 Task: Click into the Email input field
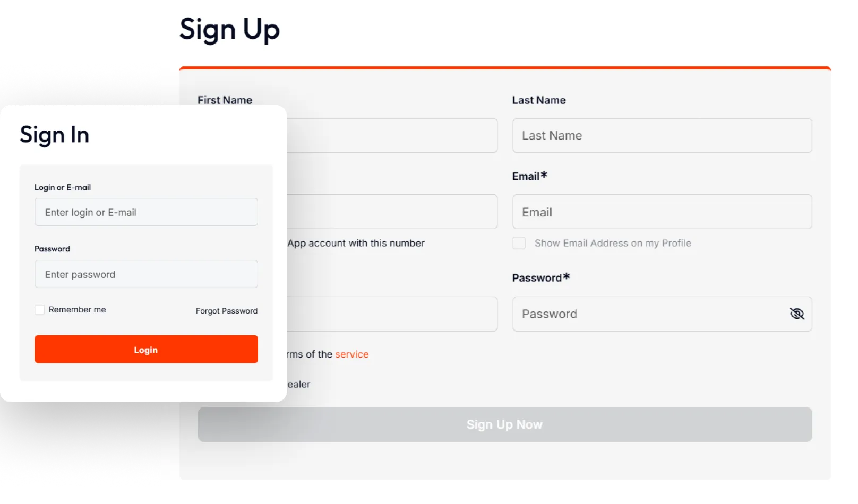click(662, 212)
